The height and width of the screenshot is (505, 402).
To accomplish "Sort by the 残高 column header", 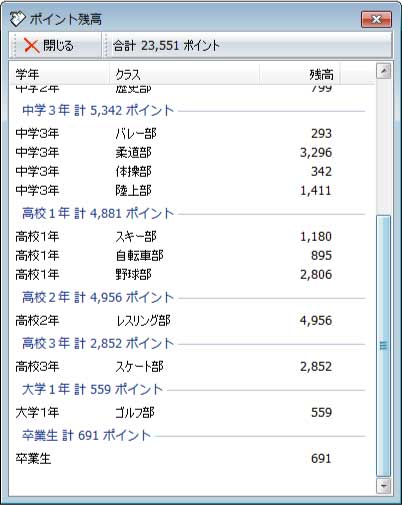I will pos(300,74).
